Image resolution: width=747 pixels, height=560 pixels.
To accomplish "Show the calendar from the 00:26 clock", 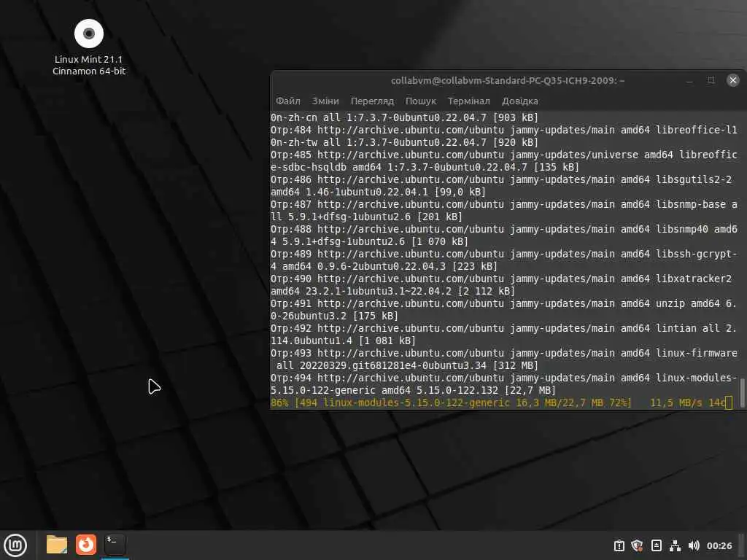I will coord(719,545).
